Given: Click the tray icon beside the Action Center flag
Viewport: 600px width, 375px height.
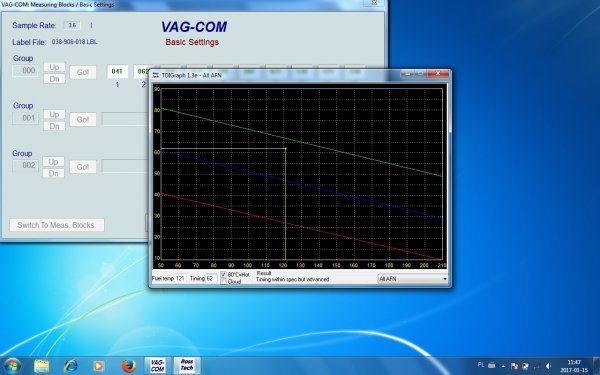Looking at the screenshot, I should pos(526,366).
